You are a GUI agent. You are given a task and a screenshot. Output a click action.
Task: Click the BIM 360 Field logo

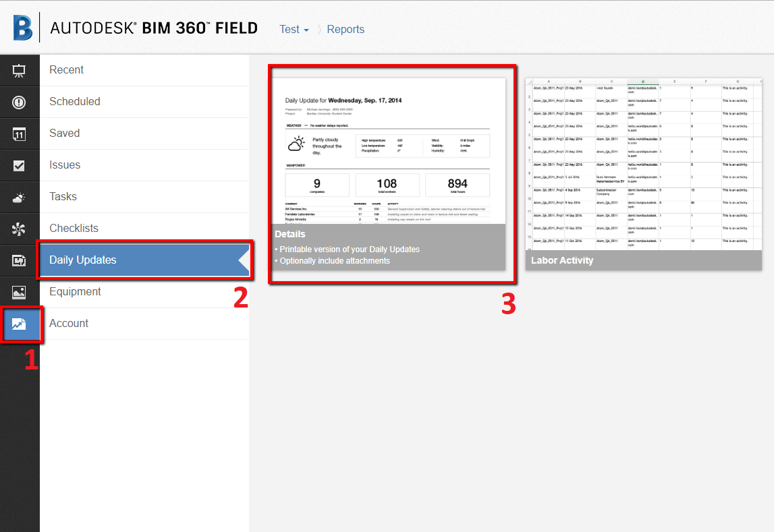coord(135,28)
